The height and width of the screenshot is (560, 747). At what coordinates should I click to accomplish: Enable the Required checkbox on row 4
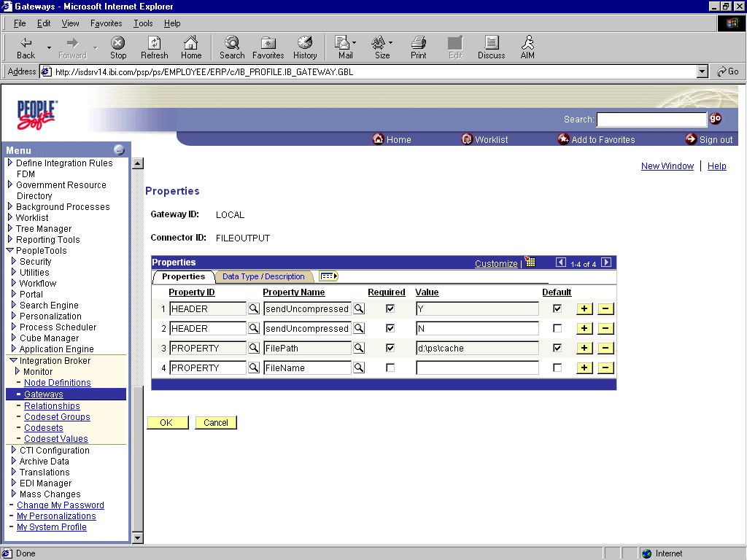click(x=390, y=367)
